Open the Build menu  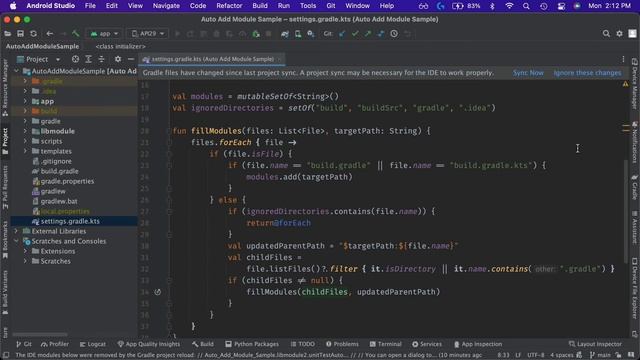(260, 6)
